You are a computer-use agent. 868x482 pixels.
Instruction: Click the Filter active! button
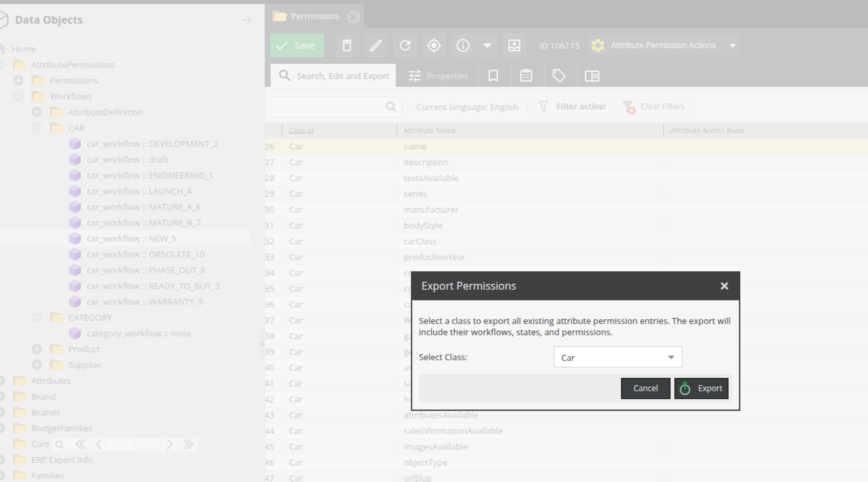(x=572, y=107)
